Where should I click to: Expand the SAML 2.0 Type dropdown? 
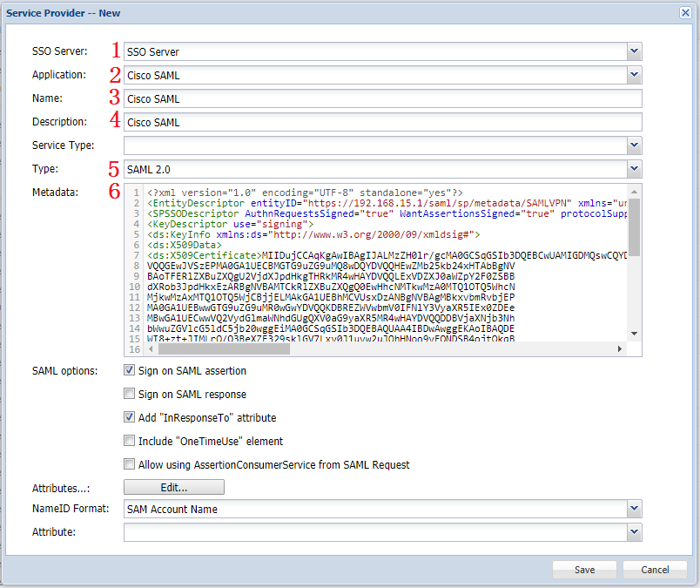[x=634, y=169]
